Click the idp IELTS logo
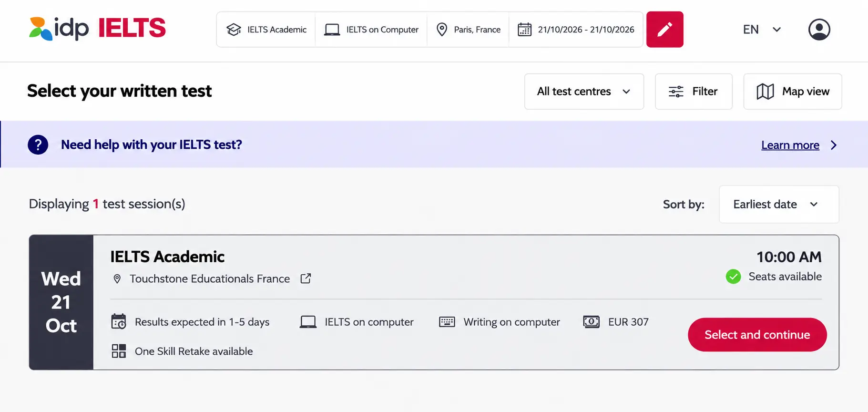This screenshot has height=412, width=868. coord(97,28)
